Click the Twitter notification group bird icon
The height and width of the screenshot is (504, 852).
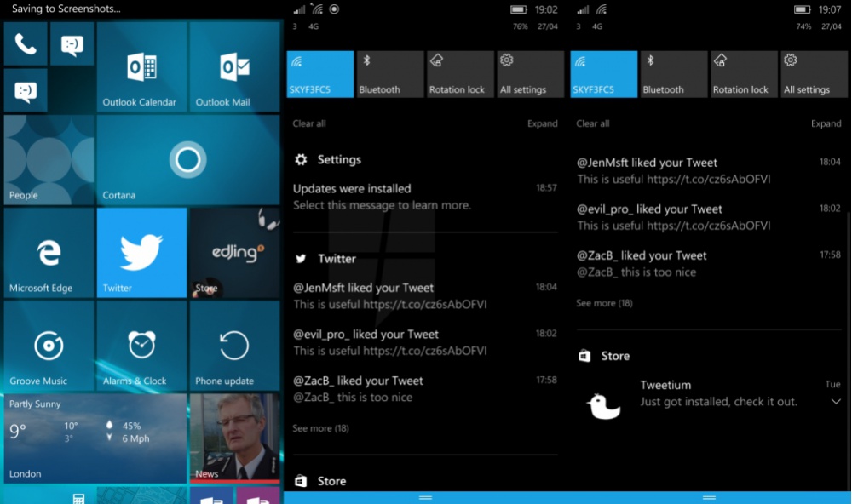(301, 259)
